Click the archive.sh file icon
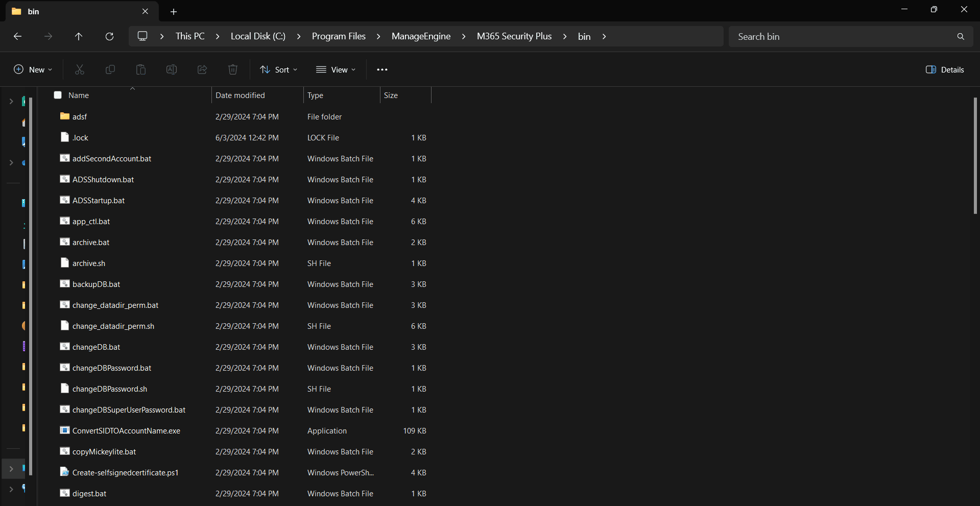This screenshot has height=506, width=980. pos(64,263)
